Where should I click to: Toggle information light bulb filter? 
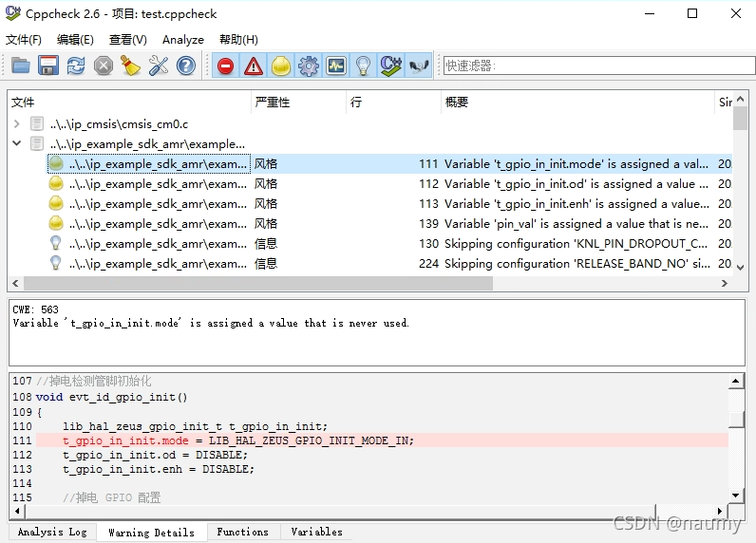[363, 66]
